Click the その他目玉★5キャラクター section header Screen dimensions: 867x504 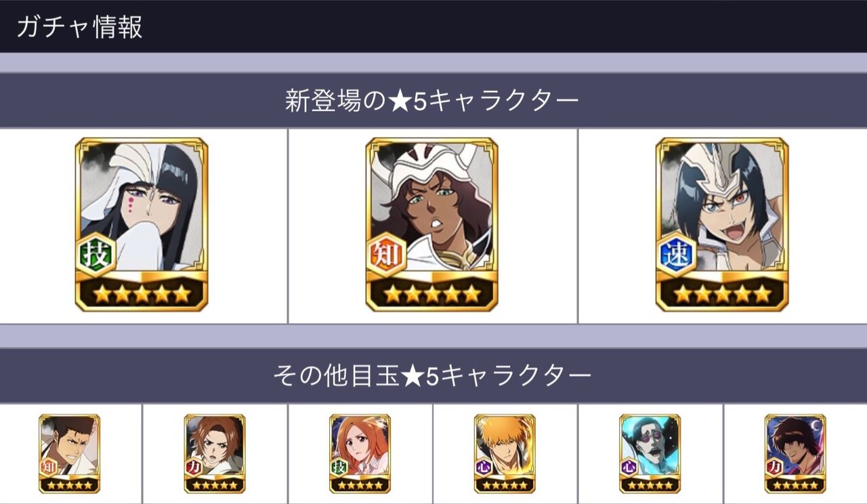(432, 375)
